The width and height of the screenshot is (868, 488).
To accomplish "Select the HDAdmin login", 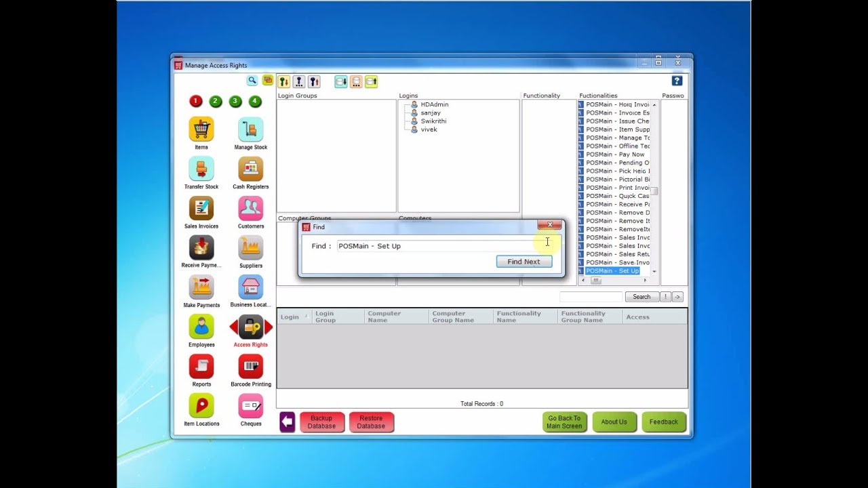I will (x=434, y=104).
